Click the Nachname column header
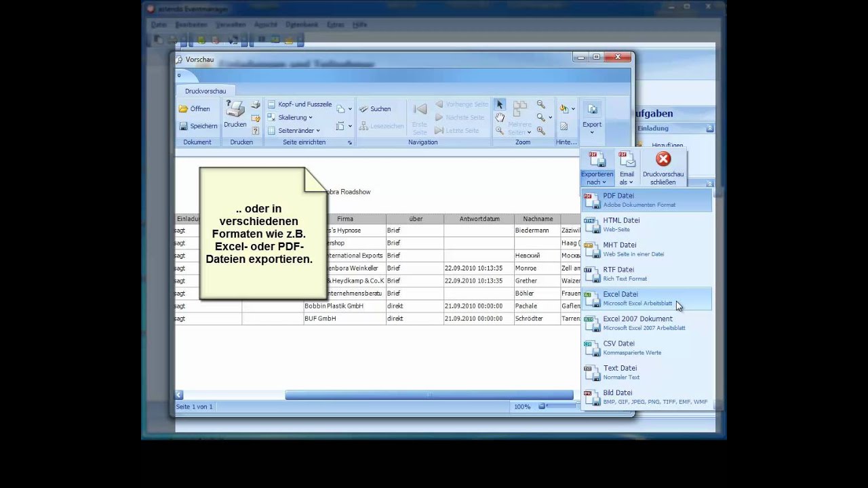This screenshot has height=488, width=868. [x=538, y=219]
